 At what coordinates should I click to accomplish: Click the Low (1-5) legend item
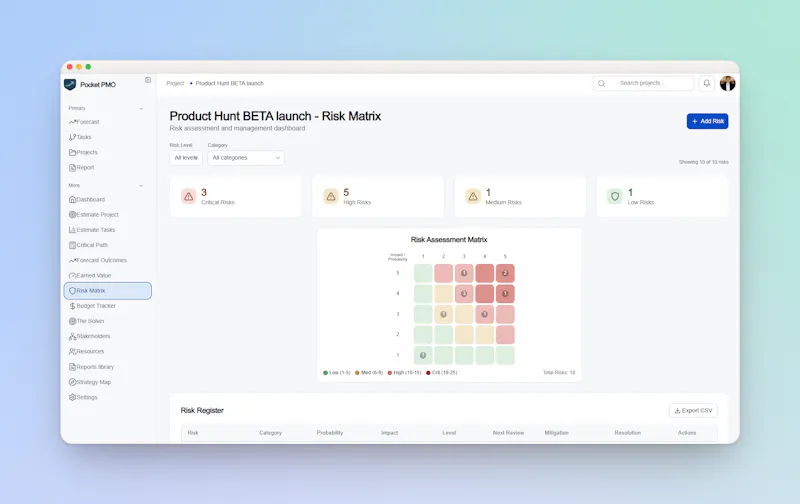pos(337,373)
